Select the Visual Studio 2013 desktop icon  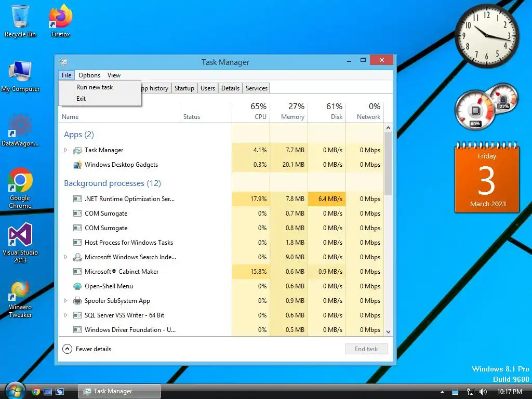click(20, 243)
